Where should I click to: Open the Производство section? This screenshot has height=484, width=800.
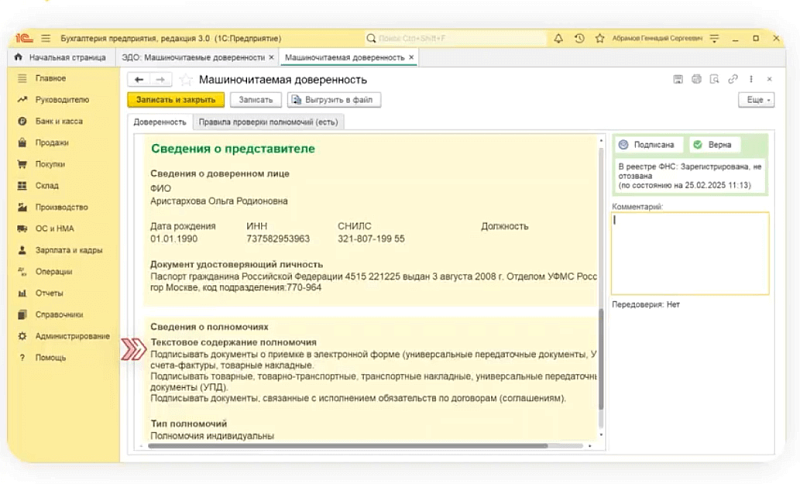click(61, 207)
